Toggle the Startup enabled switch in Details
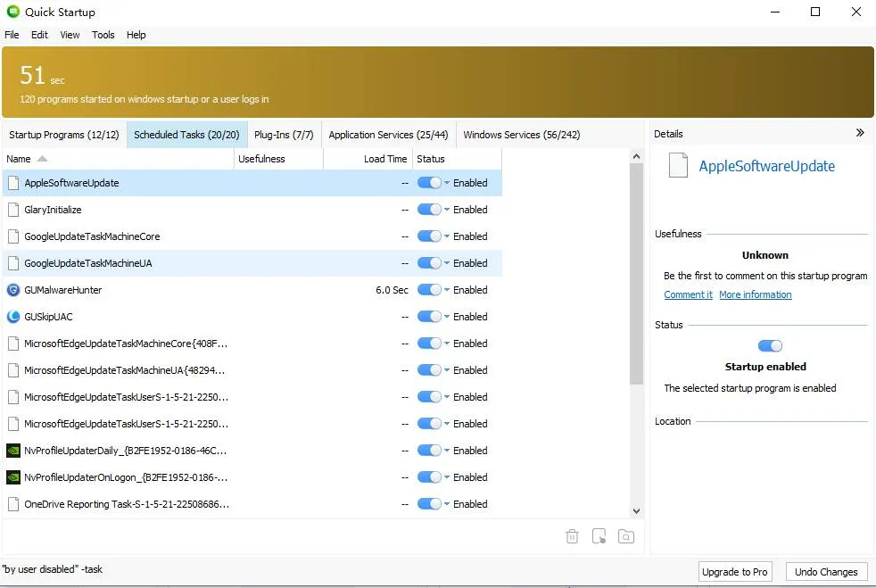The width and height of the screenshot is (876, 588). tap(770, 346)
